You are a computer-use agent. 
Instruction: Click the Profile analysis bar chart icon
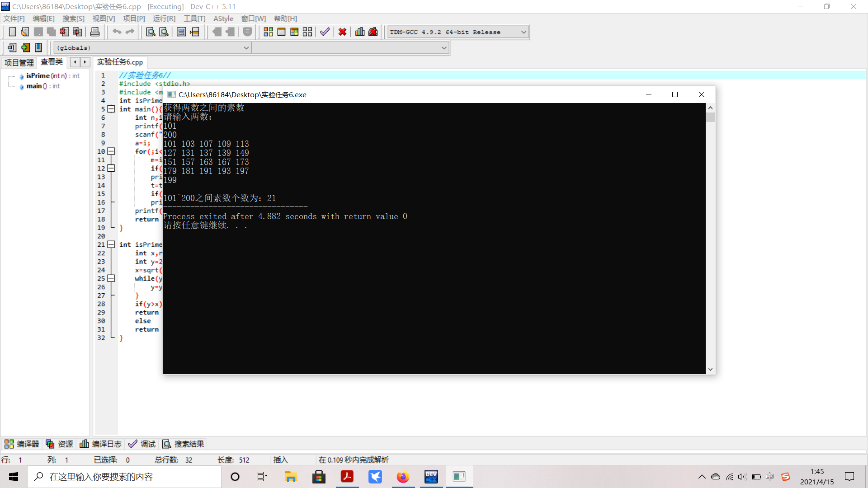[360, 32]
